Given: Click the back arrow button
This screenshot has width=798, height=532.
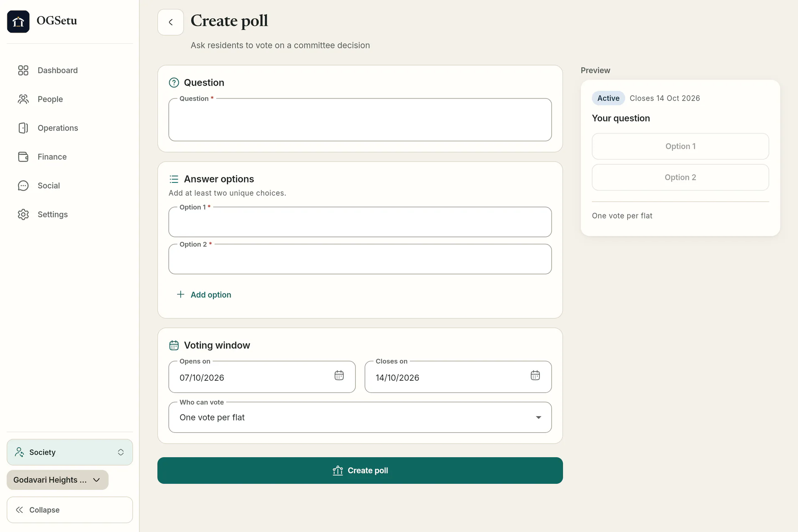Looking at the screenshot, I should (170, 22).
